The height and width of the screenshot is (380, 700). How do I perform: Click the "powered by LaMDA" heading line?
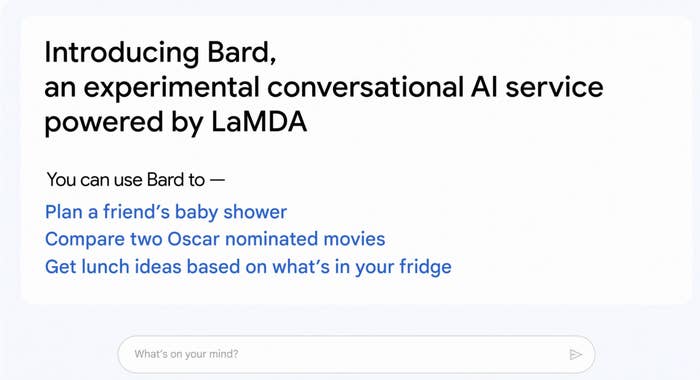coord(175,122)
